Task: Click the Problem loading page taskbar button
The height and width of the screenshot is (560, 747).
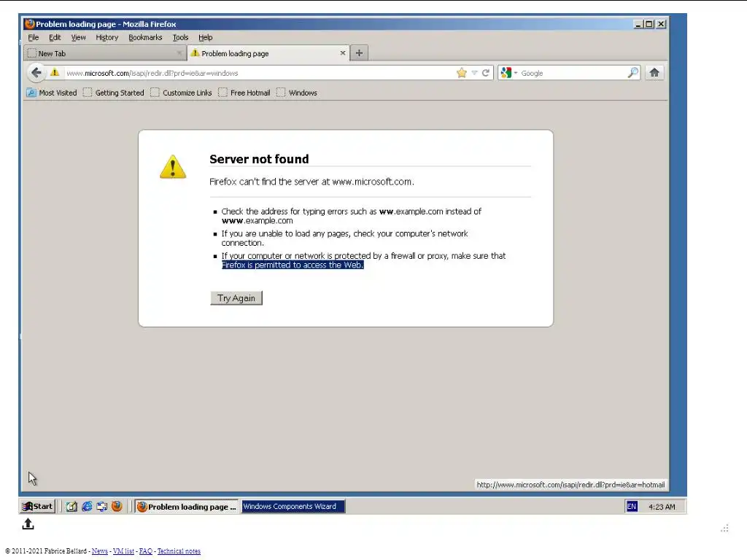Action: [x=187, y=507]
